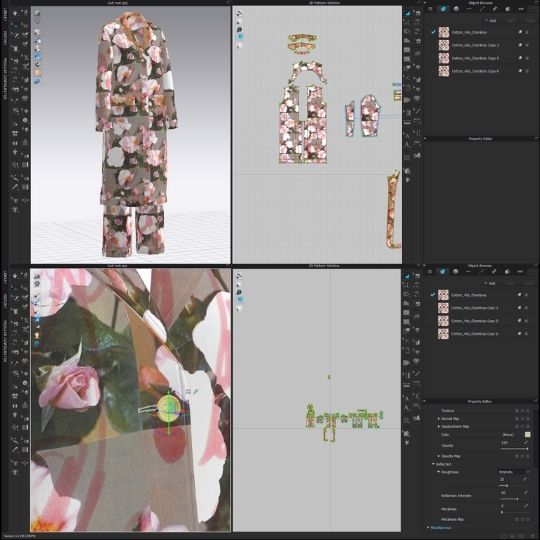This screenshot has width=540, height=540.
Task: Open Topstitch tab icon in upper Object Browser
Action: (x=482, y=9)
